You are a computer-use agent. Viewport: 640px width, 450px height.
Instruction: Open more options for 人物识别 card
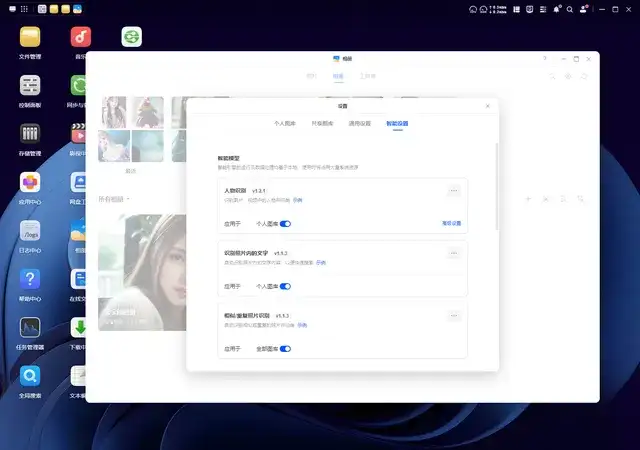(454, 191)
